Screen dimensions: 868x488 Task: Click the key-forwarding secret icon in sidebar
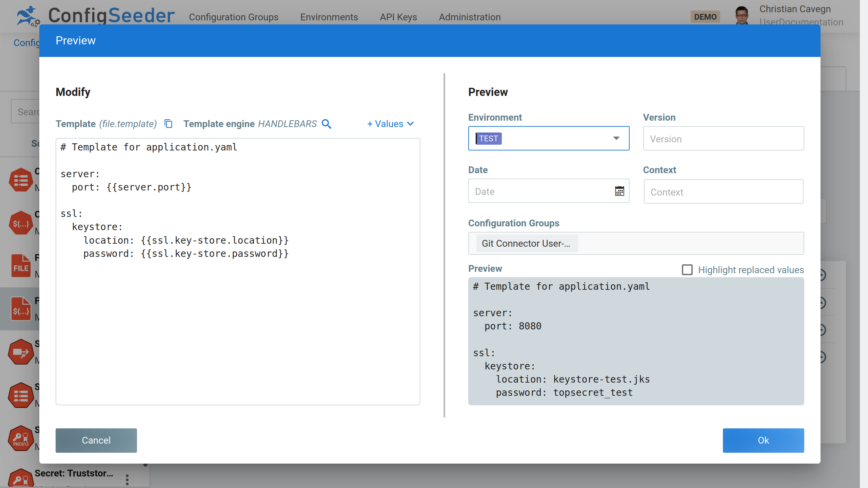(21, 352)
